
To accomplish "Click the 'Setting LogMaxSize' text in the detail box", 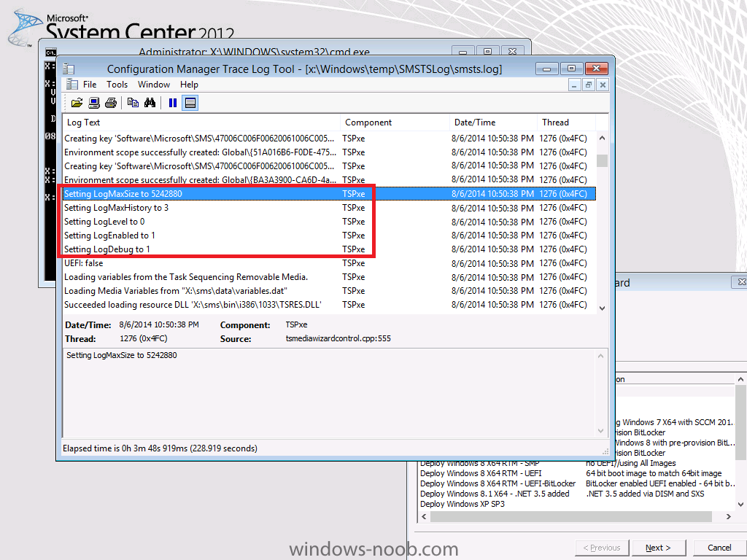I will coord(122,355).
